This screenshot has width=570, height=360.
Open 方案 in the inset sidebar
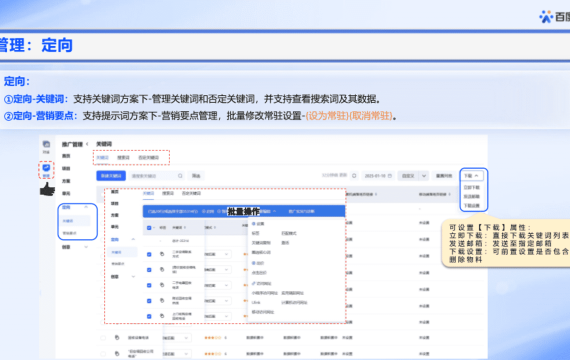(x=115, y=215)
